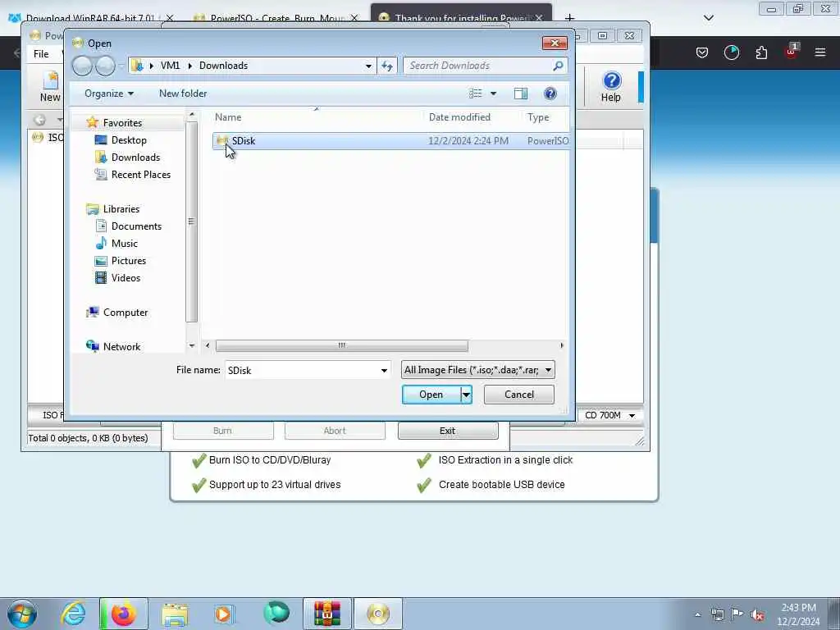Show hidden system tray icons arrow
The width and height of the screenshot is (840, 630).
pyautogui.click(x=697, y=614)
